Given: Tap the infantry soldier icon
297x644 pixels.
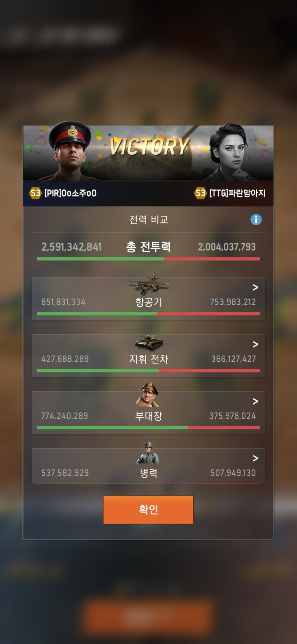Looking at the screenshot, I should pyautogui.click(x=148, y=453).
